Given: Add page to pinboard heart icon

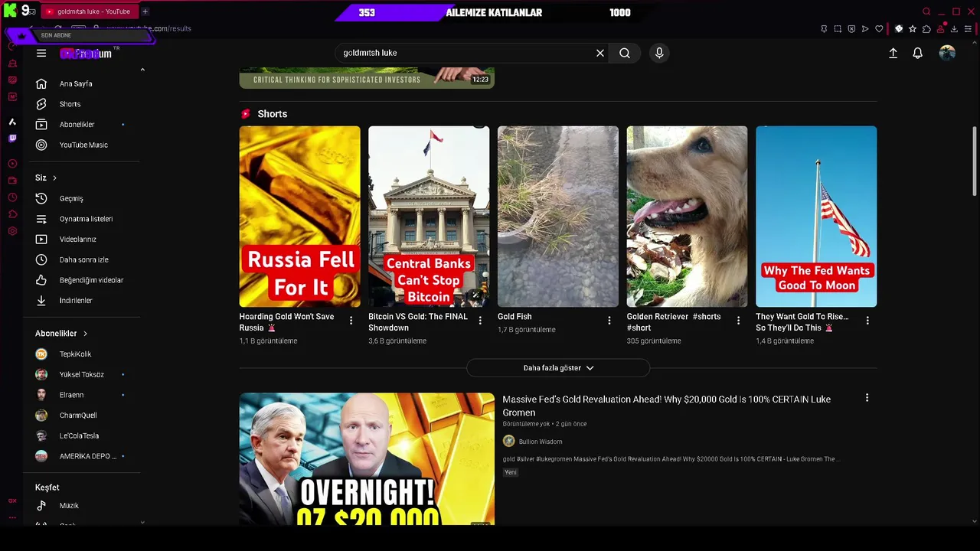Looking at the screenshot, I should pyautogui.click(x=879, y=29).
